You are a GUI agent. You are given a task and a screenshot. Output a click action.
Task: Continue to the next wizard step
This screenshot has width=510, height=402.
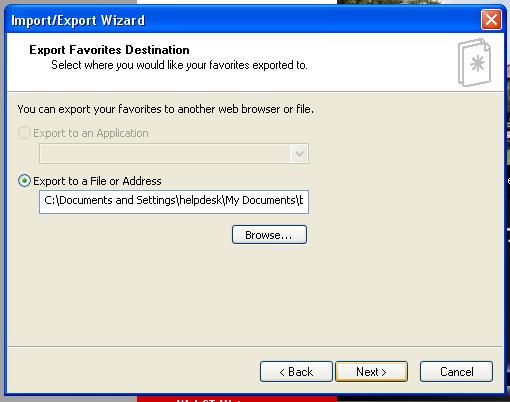(371, 371)
